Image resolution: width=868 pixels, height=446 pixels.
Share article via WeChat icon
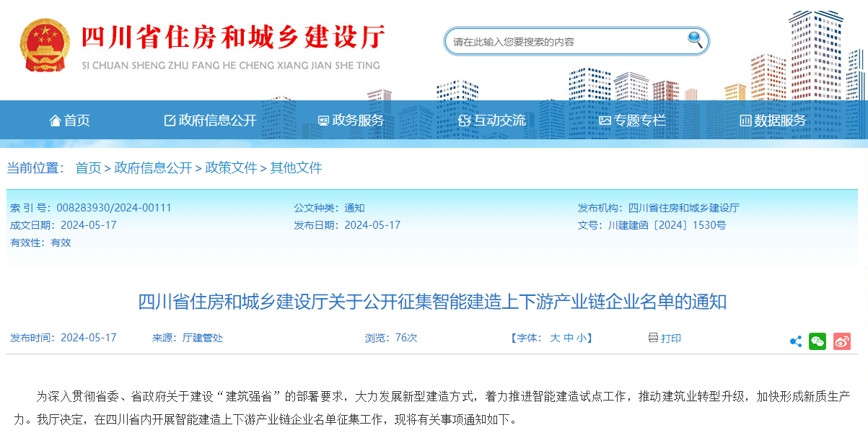click(817, 341)
